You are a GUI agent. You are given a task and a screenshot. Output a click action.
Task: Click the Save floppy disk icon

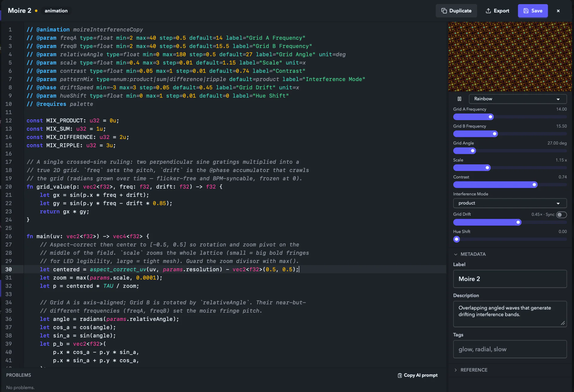click(526, 11)
